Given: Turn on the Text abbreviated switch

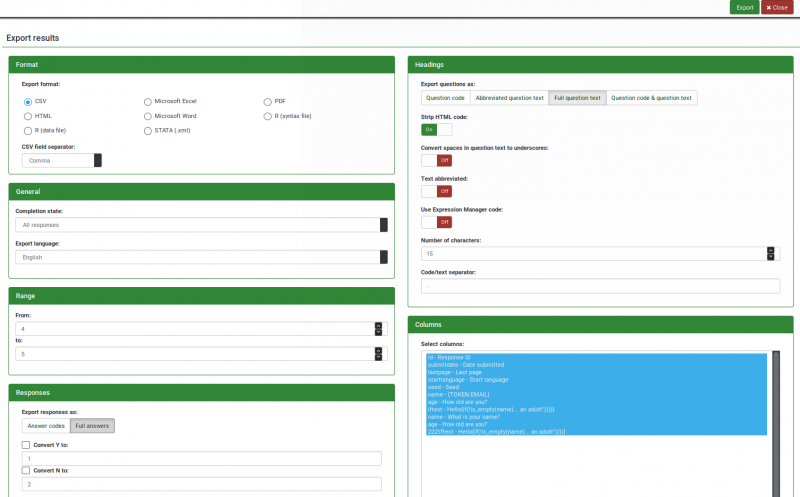Looking at the screenshot, I should click(436, 191).
